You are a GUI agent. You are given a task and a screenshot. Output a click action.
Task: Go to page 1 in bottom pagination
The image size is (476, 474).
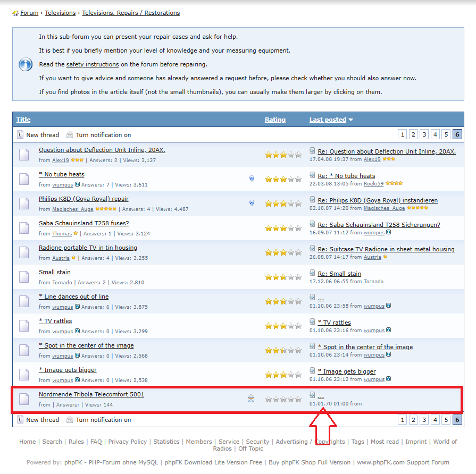point(403,420)
